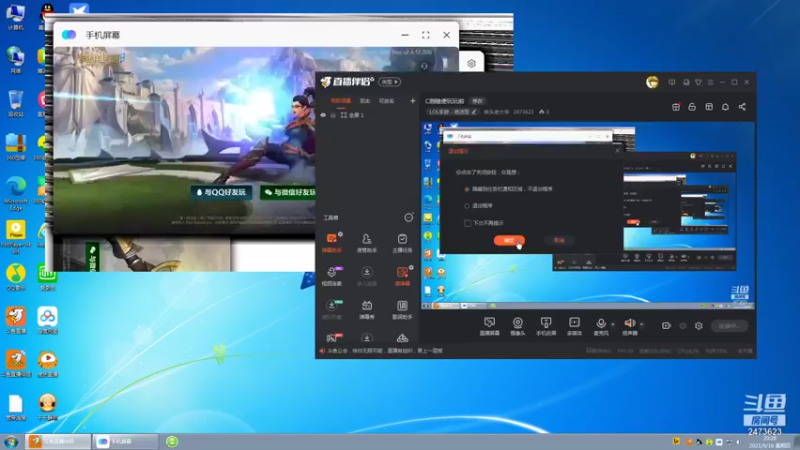Click the bell notification icon in companion header
Screen dimensions: 800x450
tap(725, 107)
